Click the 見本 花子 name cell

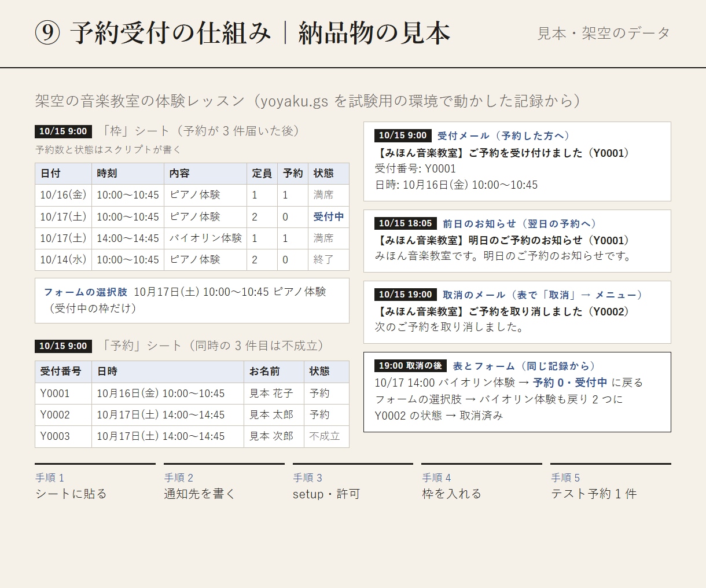274,394
